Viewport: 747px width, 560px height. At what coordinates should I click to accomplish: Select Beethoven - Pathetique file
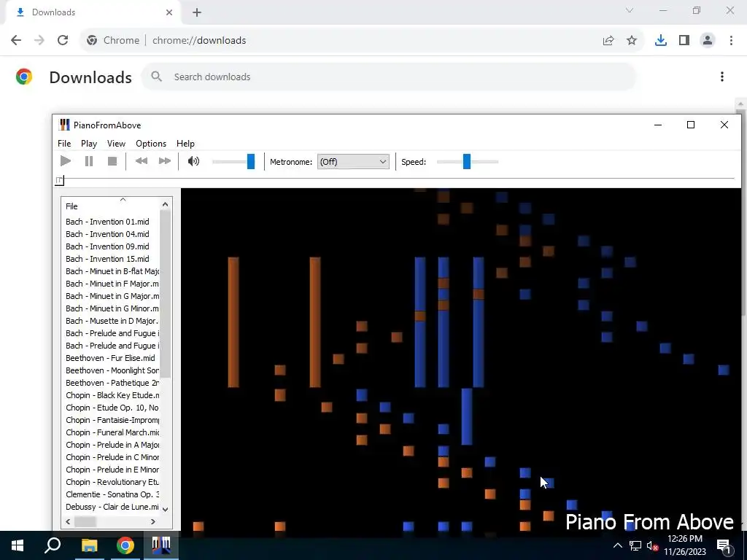pyautogui.click(x=111, y=382)
